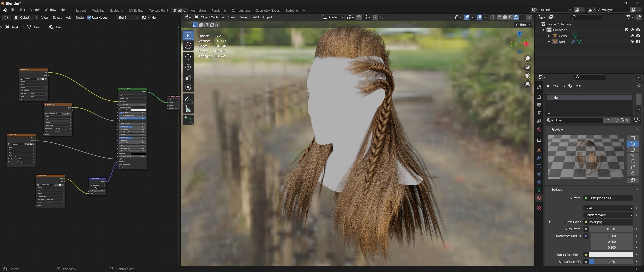Expand the Head object in the outliner
The image size is (644, 272).
[549, 36]
